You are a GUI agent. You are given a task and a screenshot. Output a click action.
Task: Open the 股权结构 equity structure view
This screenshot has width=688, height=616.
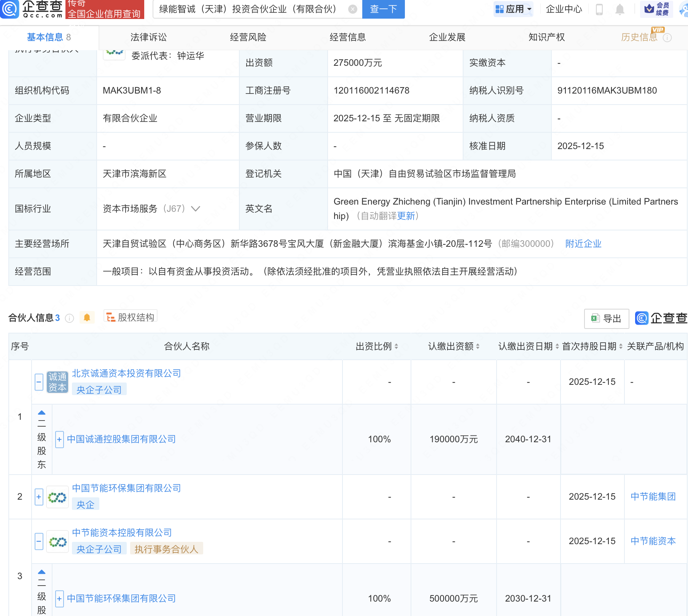tap(130, 317)
